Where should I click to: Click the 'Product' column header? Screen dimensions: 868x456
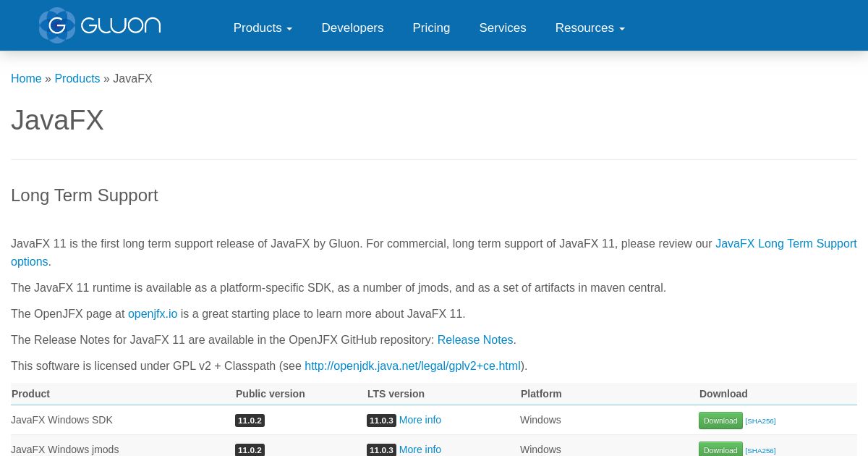31,394
